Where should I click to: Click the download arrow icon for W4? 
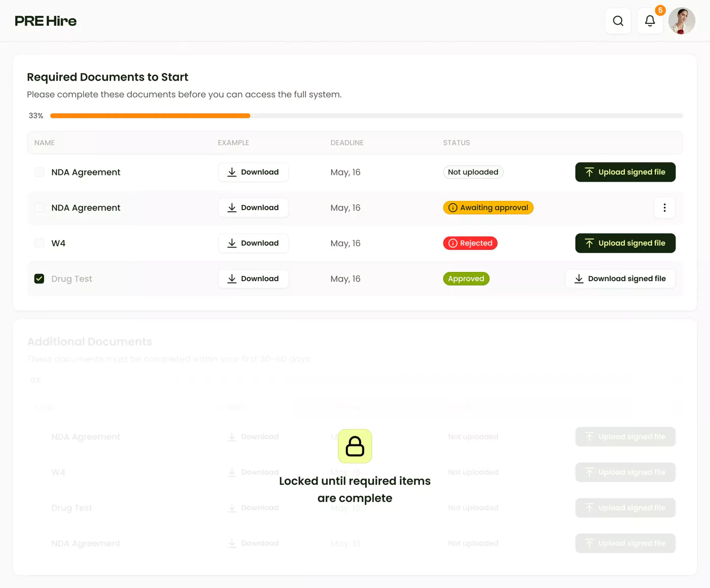click(232, 243)
